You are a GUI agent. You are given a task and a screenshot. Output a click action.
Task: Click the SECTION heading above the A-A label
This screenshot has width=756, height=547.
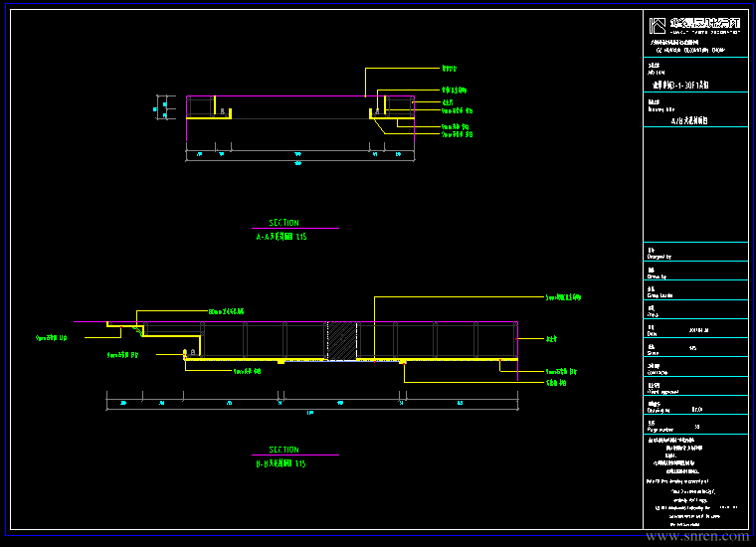(x=283, y=223)
